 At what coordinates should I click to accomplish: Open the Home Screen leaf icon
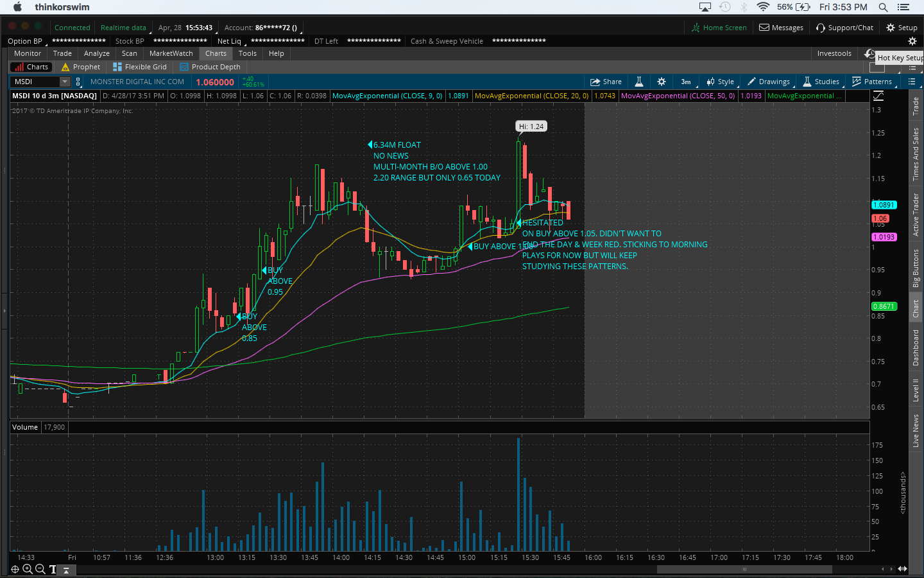[696, 28]
